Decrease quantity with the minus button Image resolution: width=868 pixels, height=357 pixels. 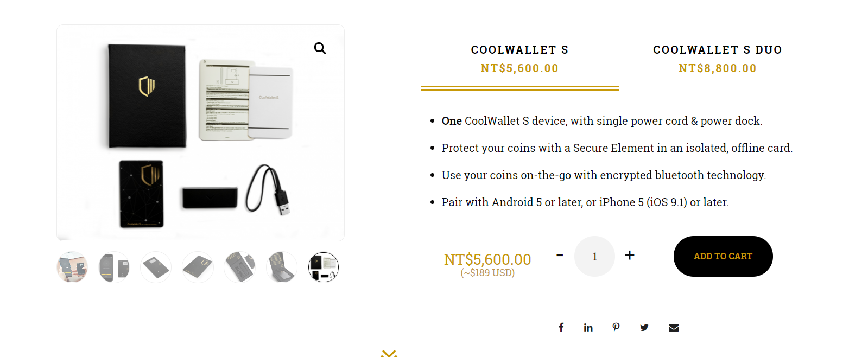(560, 255)
